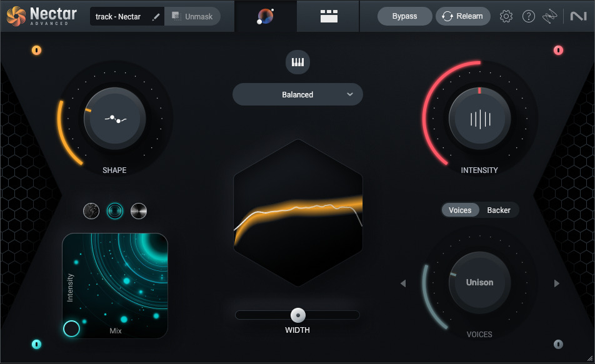Go to the previous voices preset arrow
Screen dimensions: 595x364
pyautogui.click(x=403, y=283)
